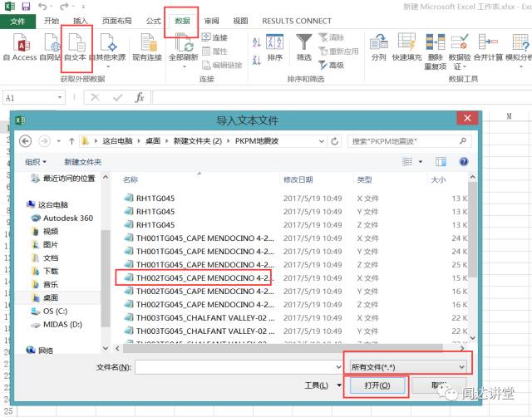Click the 名称 name column header
The image size is (532, 417).
pyautogui.click(x=131, y=179)
